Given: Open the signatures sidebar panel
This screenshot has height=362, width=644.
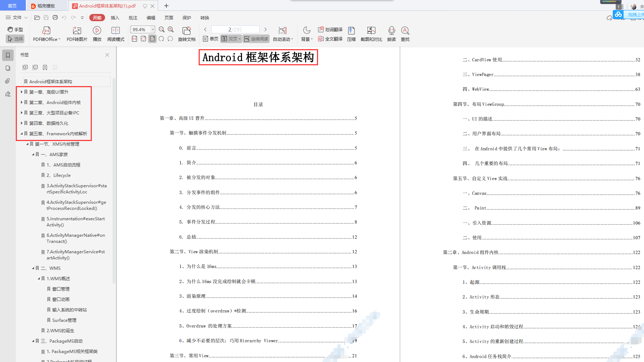Looking at the screenshot, I should [8, 94].
